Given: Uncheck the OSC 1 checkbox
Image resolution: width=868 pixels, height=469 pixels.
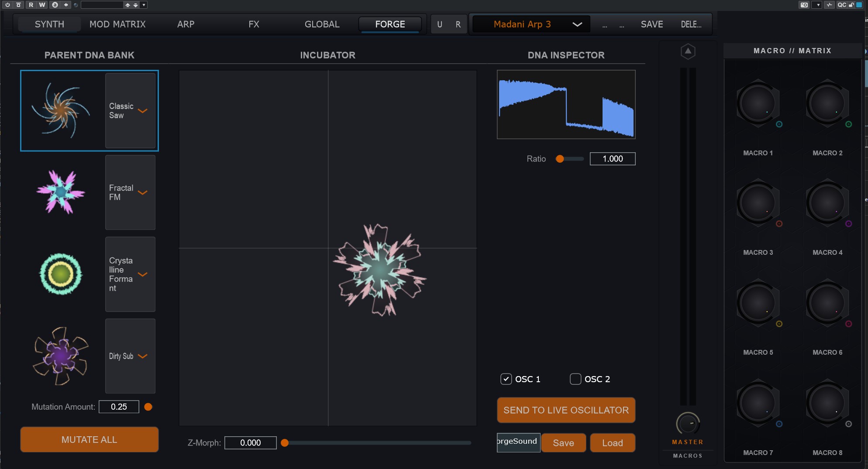Looking at the screenshot, I should pyautogui.click(x=506, y=379).
